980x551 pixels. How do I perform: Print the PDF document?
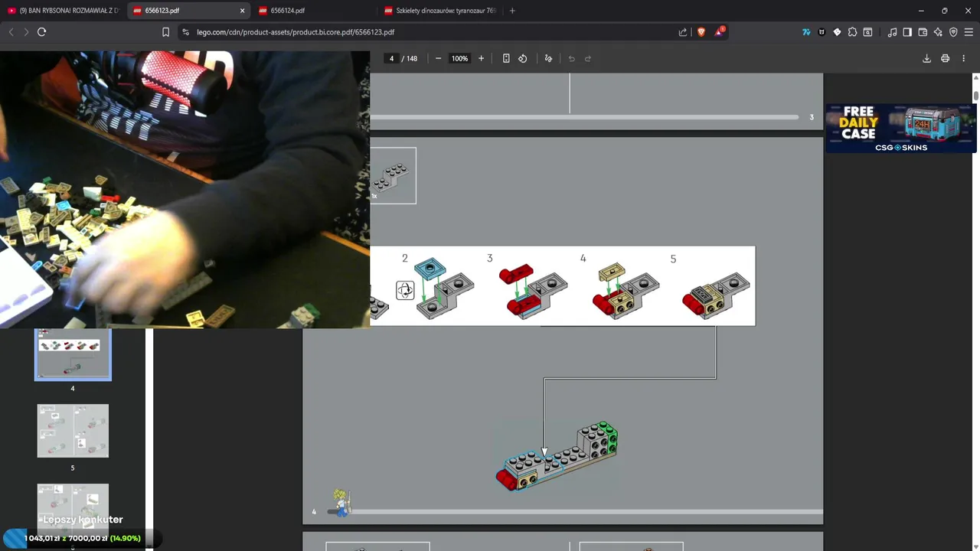946,58
